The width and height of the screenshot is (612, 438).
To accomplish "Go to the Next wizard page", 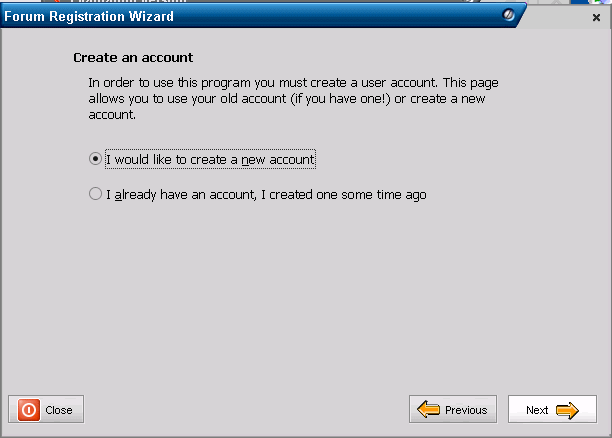I will (552, 409).
